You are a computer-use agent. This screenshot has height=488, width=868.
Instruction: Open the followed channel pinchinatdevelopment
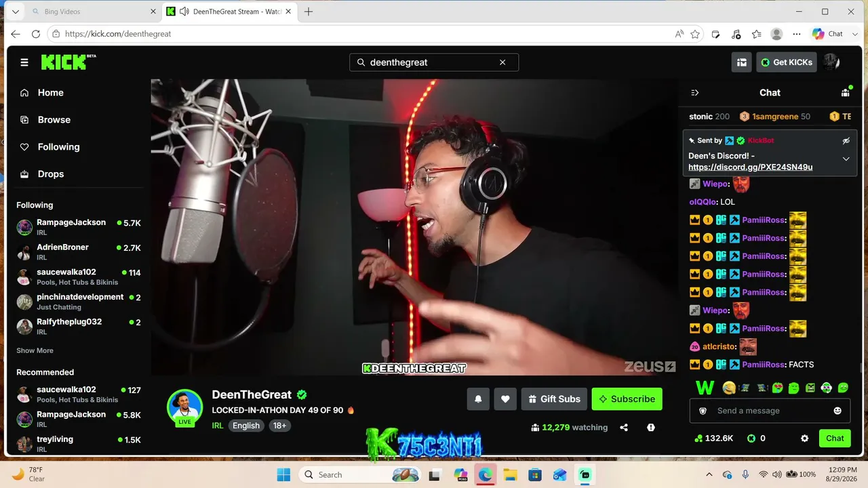[79, 302]
